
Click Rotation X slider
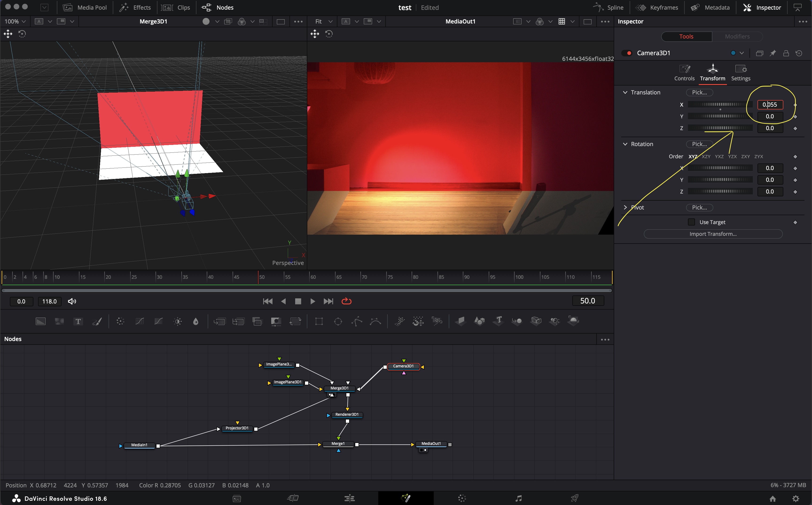[x=720, y=168]
